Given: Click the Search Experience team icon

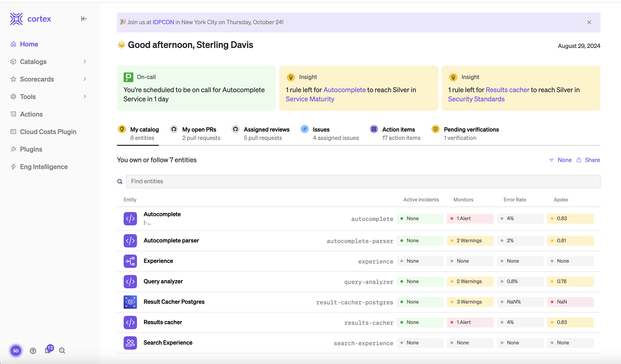Looking at the screenshot, I should point(130,343).
